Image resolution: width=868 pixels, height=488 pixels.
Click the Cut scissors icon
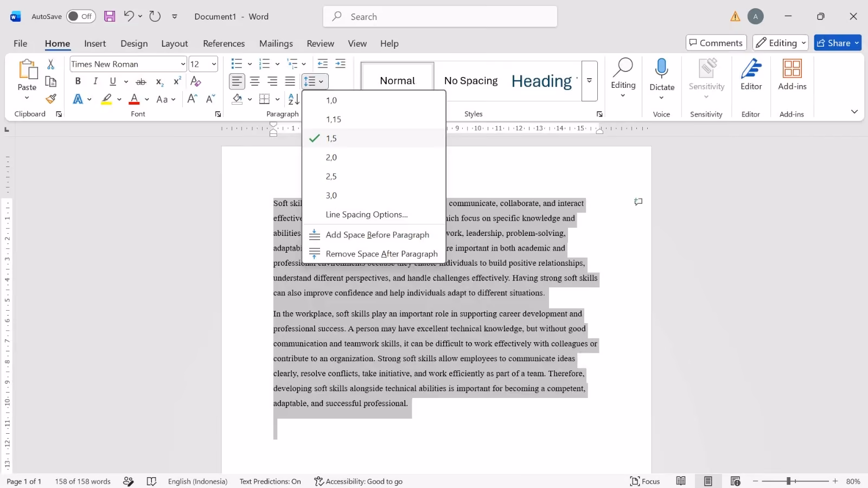pyautogui.click(x=50, y=65)
